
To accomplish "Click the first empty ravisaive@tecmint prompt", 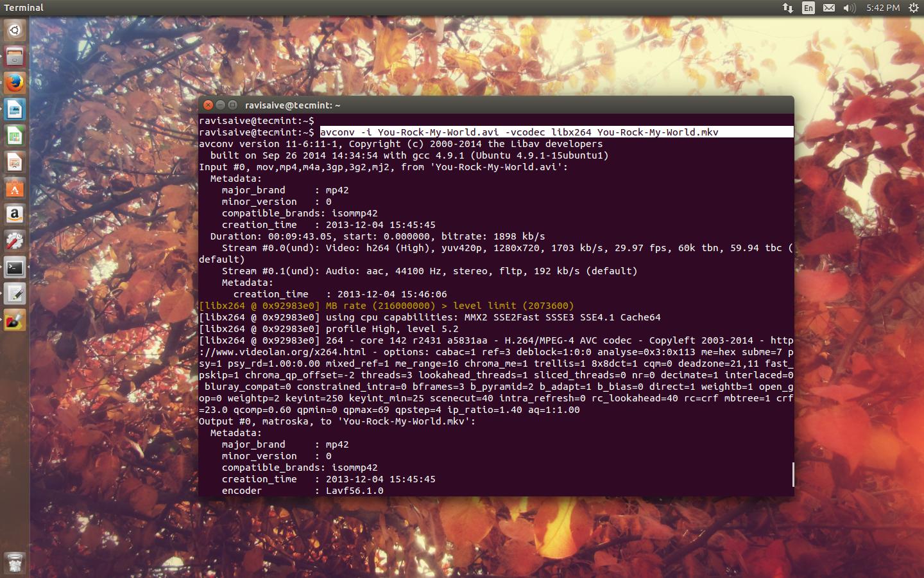I will 257,121.
